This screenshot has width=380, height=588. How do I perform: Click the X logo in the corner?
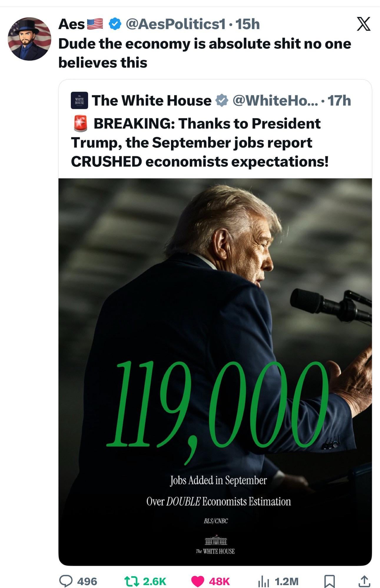(364, 24)
